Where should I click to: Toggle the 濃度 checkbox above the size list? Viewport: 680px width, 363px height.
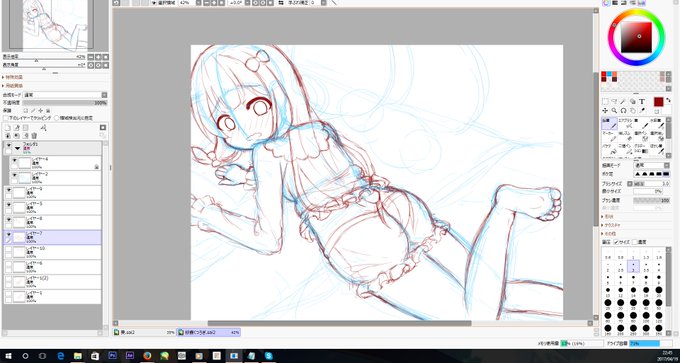tap(635, 242)
